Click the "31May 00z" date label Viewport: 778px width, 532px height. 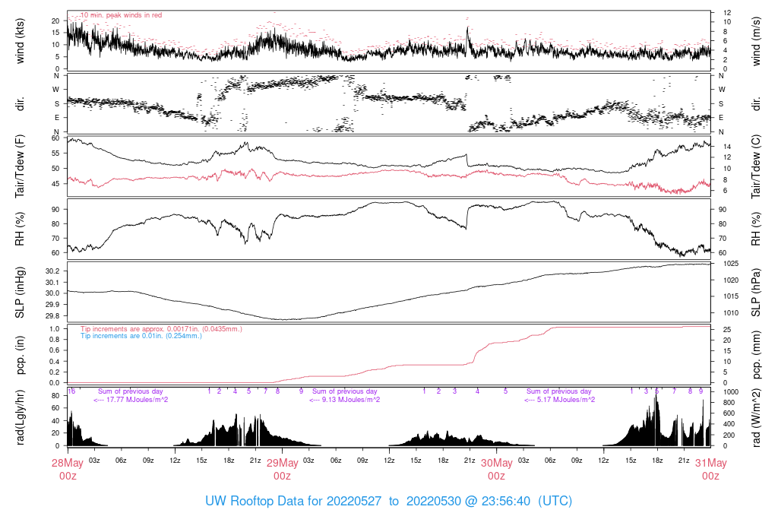tap(711, 470)
